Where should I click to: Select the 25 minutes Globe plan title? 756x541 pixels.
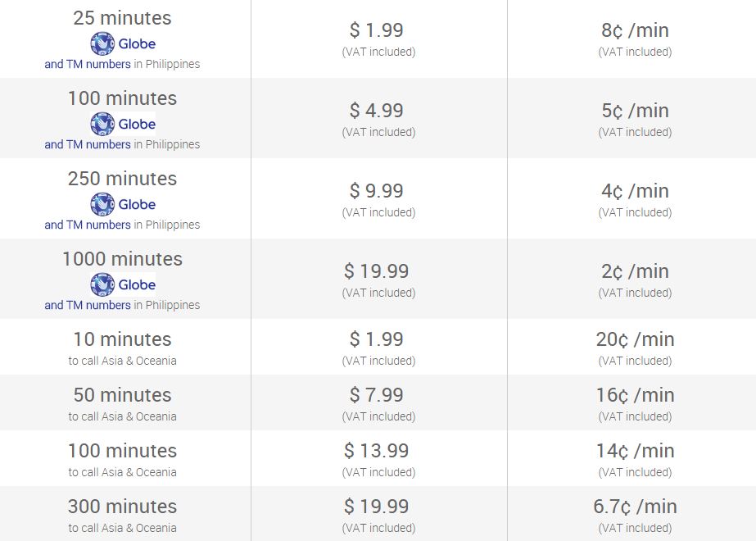tap(123, 18)
